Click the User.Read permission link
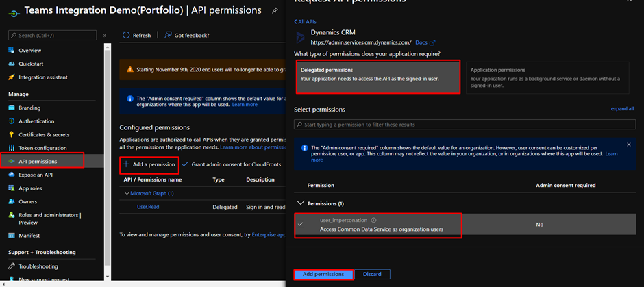The width and height of the screenshot is (644, 287). click(148, 207)
